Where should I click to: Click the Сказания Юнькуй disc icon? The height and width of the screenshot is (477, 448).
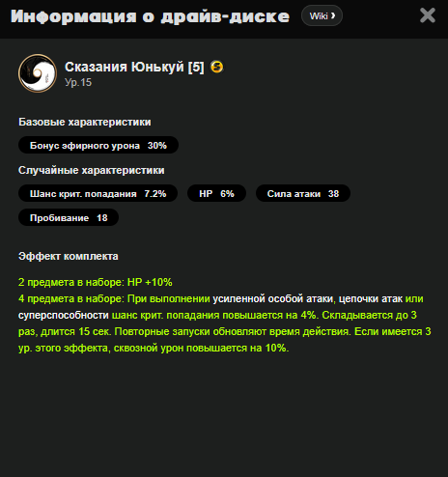point(38,73)
